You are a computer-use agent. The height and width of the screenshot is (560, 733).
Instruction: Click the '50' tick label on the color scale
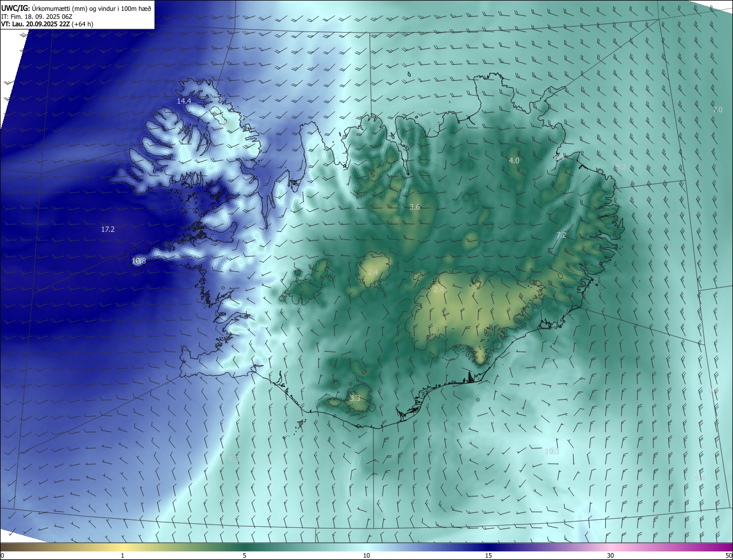pos(728,555)
